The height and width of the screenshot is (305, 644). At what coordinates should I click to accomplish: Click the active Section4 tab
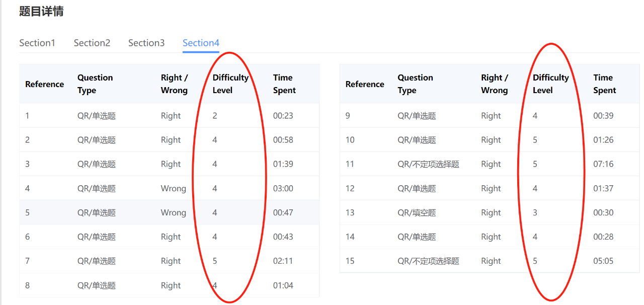pos(201,43)
